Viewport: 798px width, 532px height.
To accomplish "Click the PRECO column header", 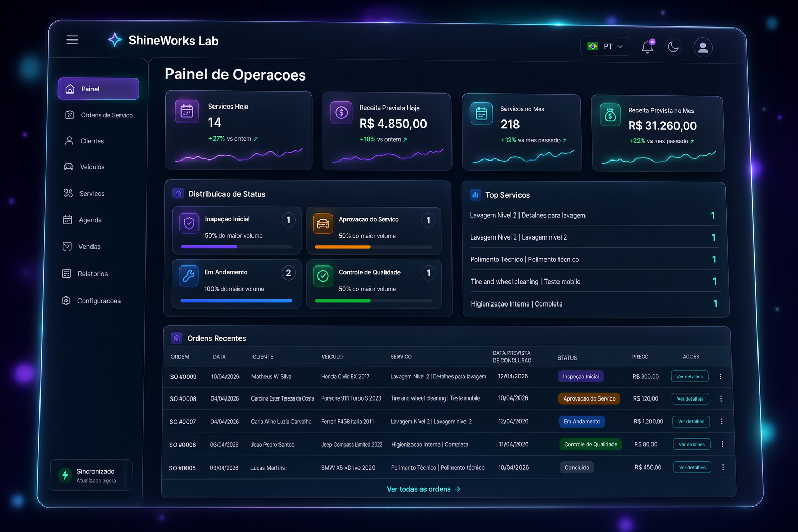I will tap(640, 357).
